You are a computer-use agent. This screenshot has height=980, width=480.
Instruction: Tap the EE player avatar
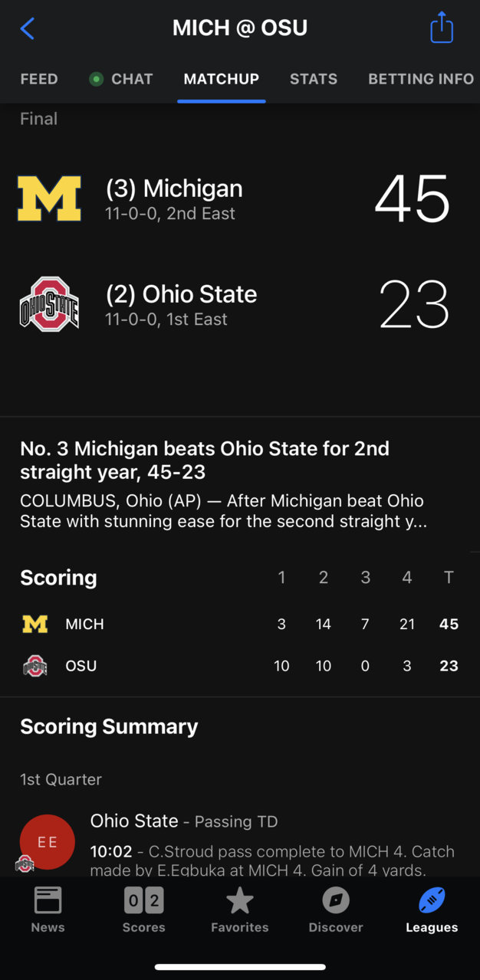(x=48, y=842)
